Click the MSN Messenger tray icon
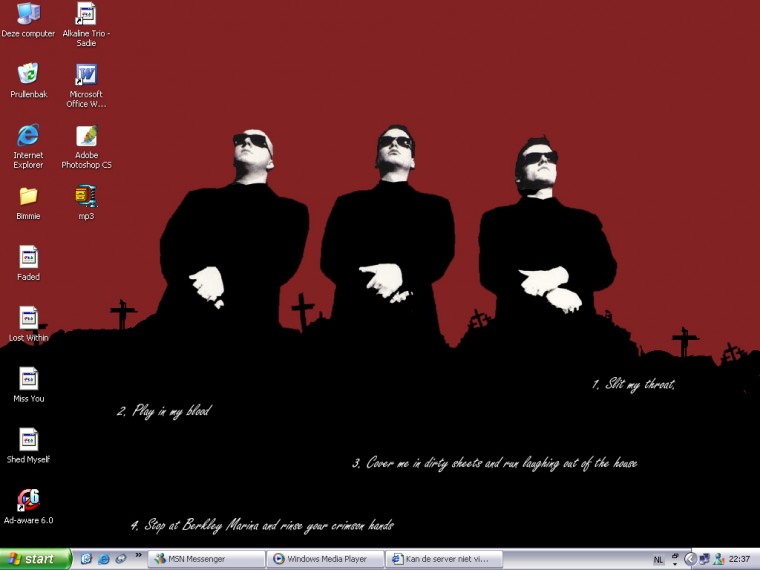 719,559
